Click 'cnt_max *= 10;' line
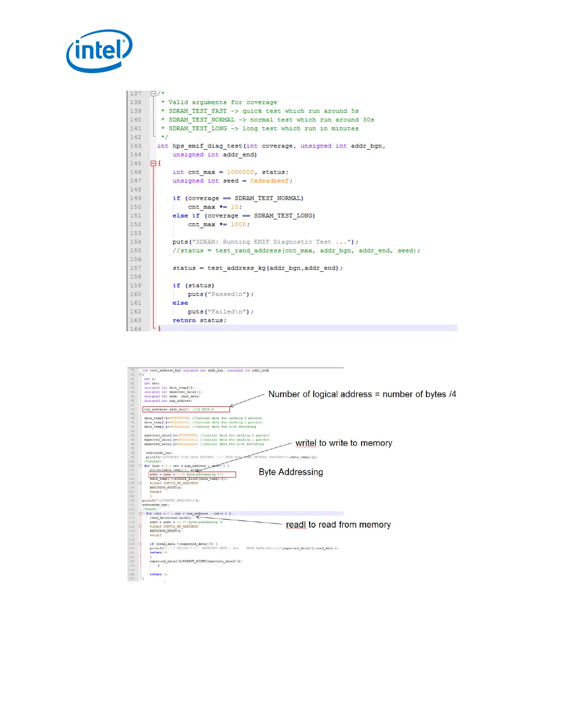 pyautogui.click(x=215, y=207)
